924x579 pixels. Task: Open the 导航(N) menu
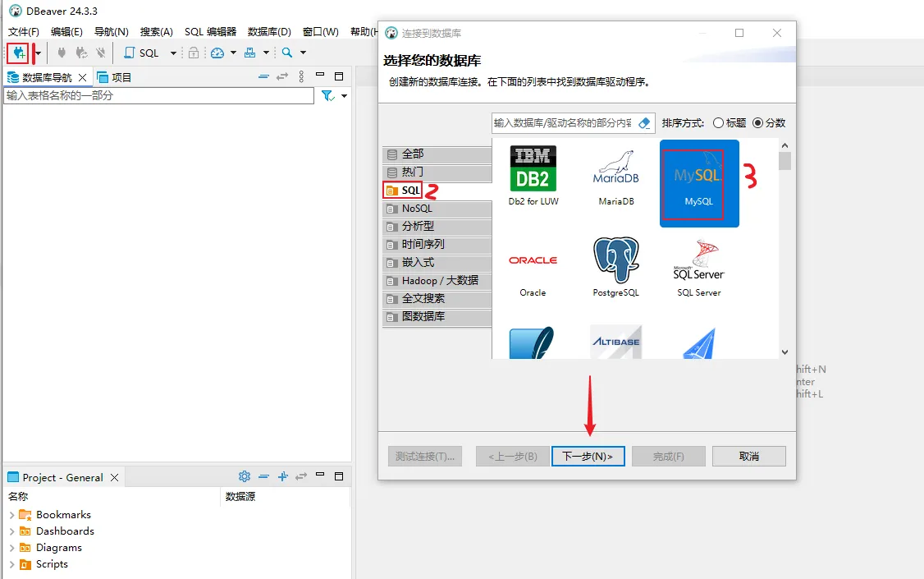tap(112, 32)
